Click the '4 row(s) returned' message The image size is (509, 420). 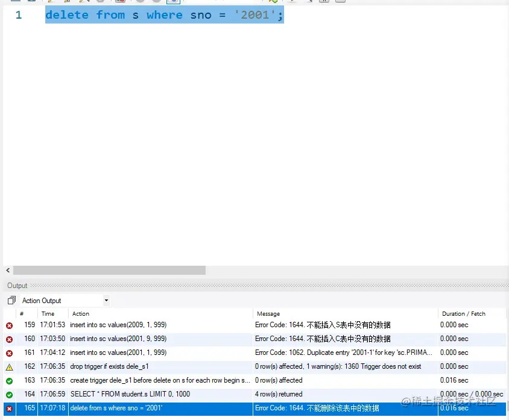(279, 394)
